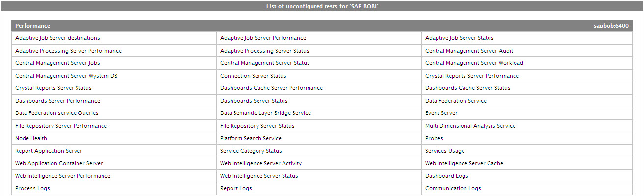Select Adaptive Job Server Performance test
Viewport: 644px width, 196px height.
pos(263,38)
